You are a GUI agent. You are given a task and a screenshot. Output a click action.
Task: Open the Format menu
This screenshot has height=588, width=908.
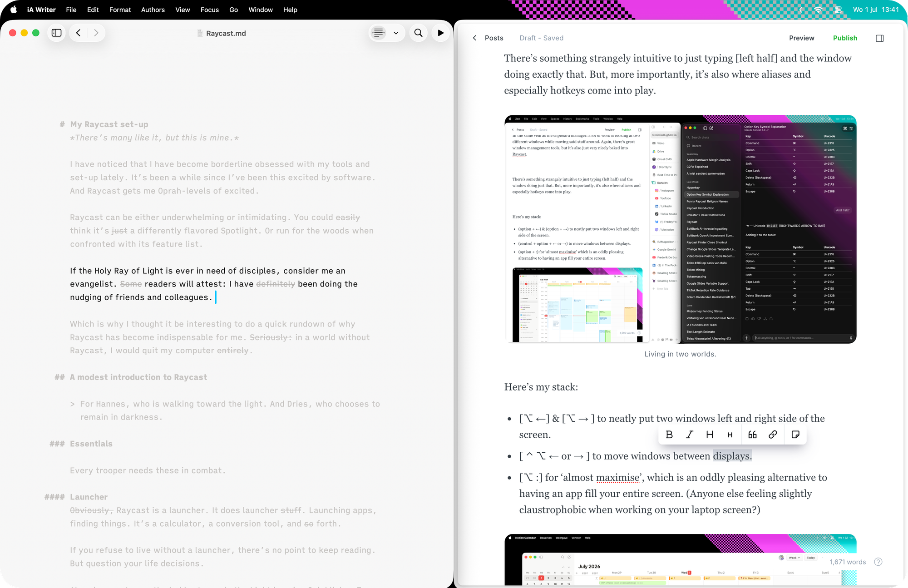(120, 10)
